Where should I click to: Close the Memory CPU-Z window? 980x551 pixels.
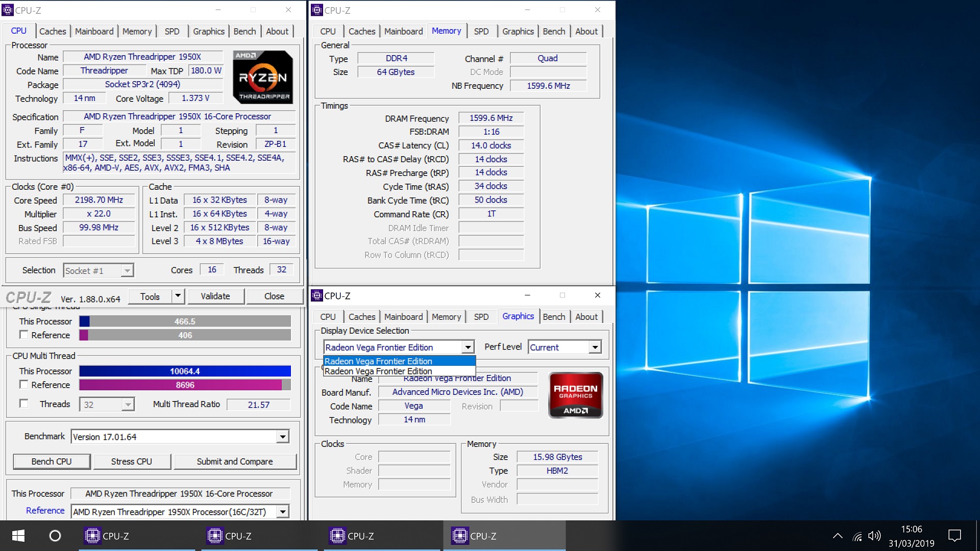click(598, 10)
